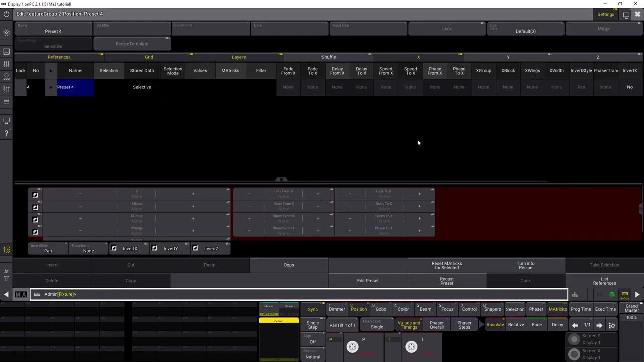Click Reset MAtricks for Selected
644x362 pixels.
click(x=447, y=265)
